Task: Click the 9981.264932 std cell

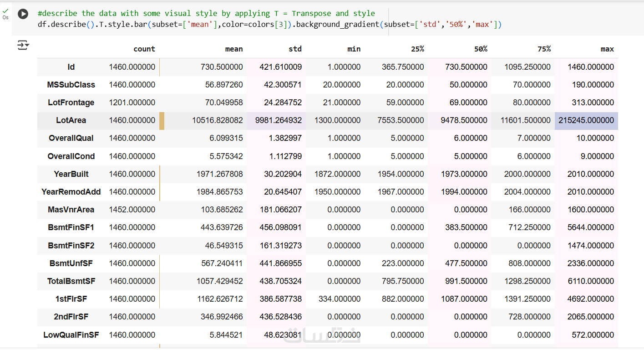Action: (x=276, y=121)
